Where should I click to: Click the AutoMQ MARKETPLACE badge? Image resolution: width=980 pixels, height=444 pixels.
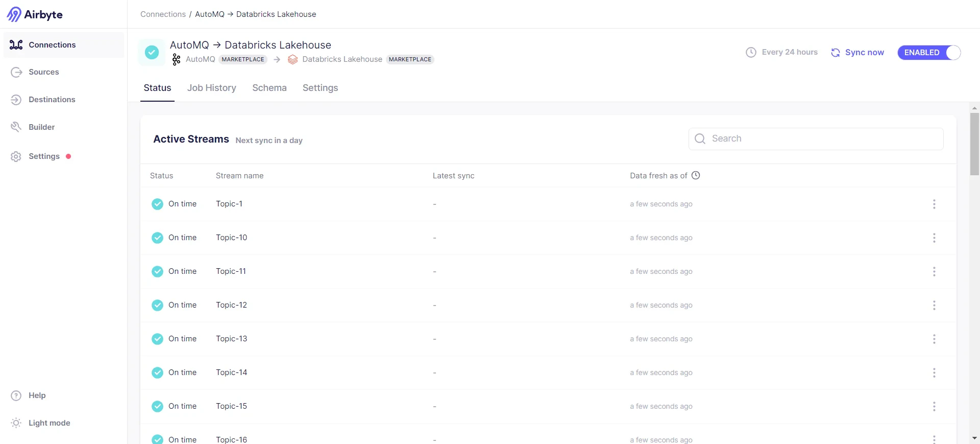[243, 59]
